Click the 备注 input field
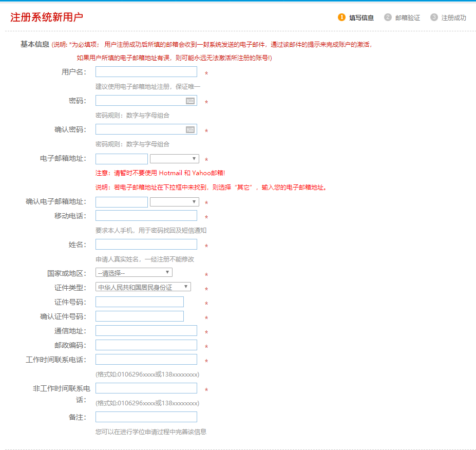The width and height of the screenshot is (476, 450). click(145, 417)
